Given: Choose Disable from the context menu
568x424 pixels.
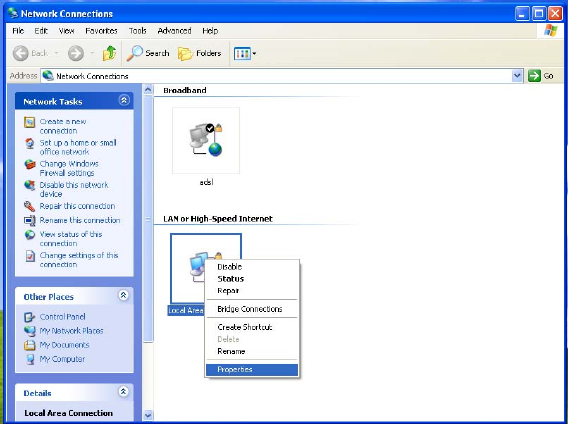Looking at the screenshot, I should [252, 267].
